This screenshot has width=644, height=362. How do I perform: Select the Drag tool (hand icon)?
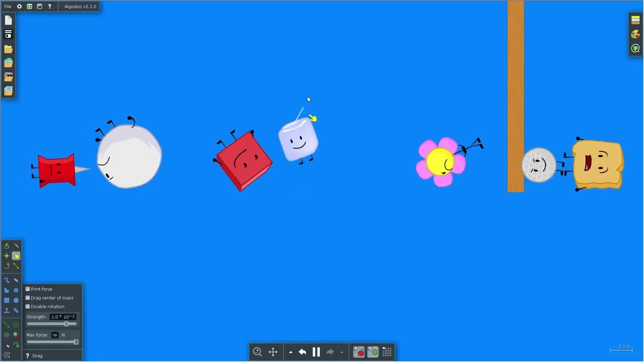(x=16, y=255)
